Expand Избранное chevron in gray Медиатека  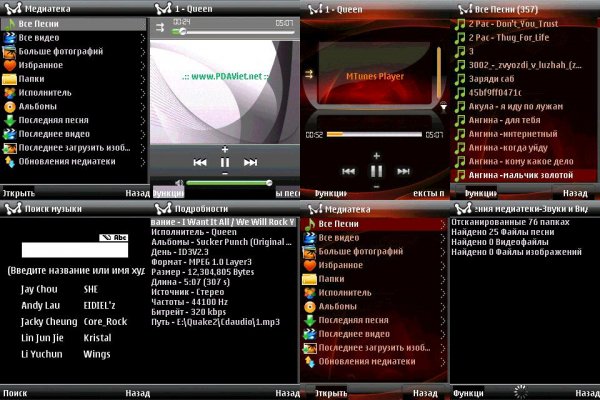pos(142,65)
